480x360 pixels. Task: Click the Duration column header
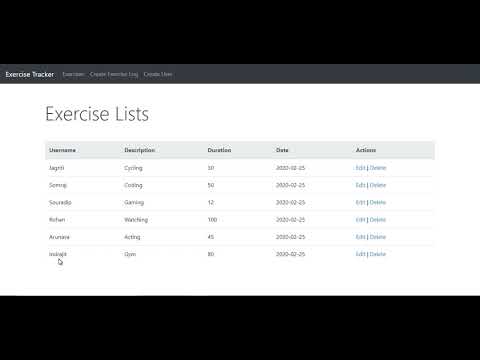219,150
